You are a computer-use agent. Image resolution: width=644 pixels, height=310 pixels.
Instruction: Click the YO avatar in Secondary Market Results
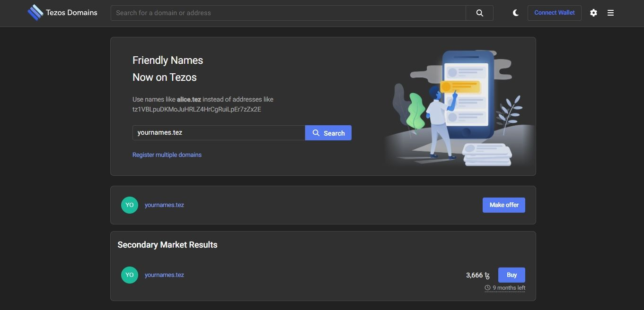pos(130,275)
